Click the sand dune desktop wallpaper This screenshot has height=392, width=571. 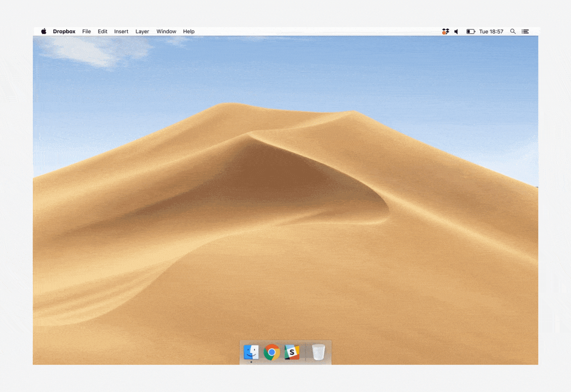[x=285, y=214]
